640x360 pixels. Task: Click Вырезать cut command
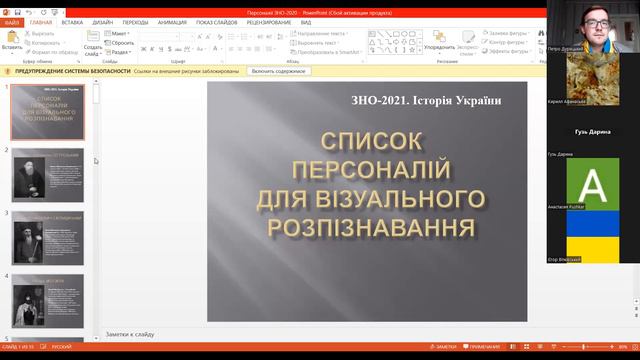(40, 33)
